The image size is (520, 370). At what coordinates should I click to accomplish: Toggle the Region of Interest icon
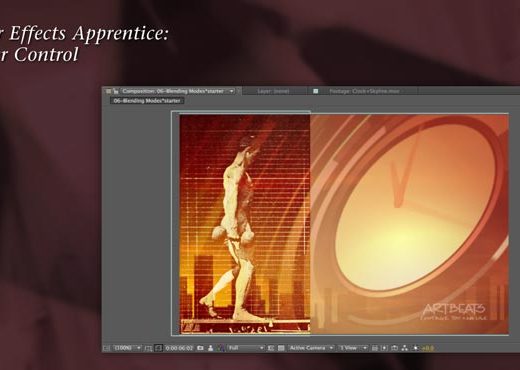tap(271, 348)
